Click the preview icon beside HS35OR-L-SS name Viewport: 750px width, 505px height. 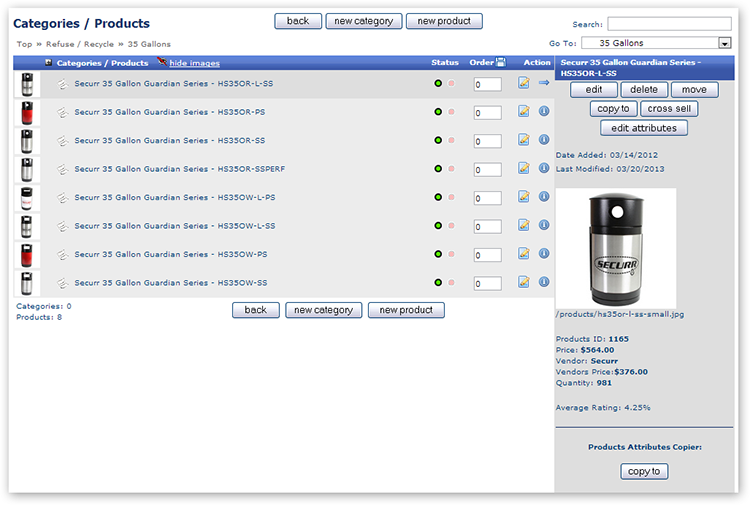63,84
